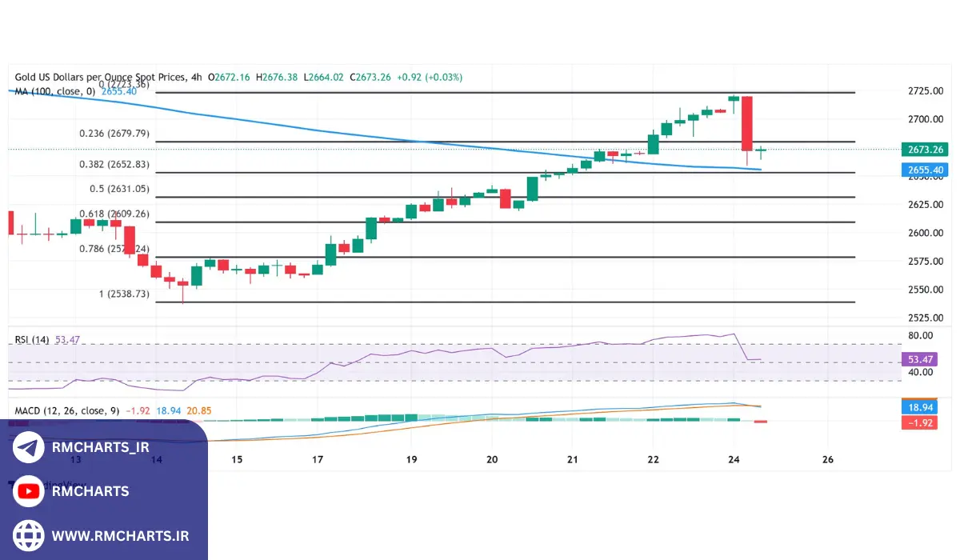Click the YouTube play icon

(x=29, y=491)
